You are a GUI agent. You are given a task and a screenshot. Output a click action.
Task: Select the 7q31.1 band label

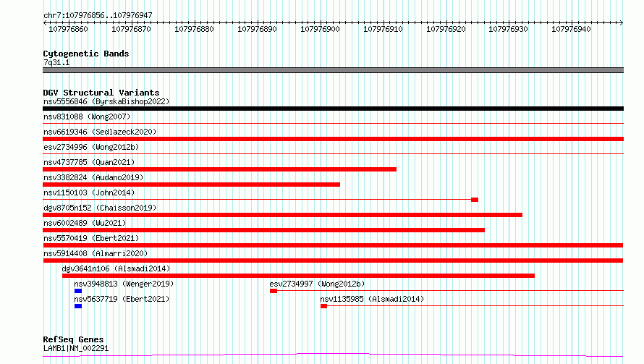(56, 62)
